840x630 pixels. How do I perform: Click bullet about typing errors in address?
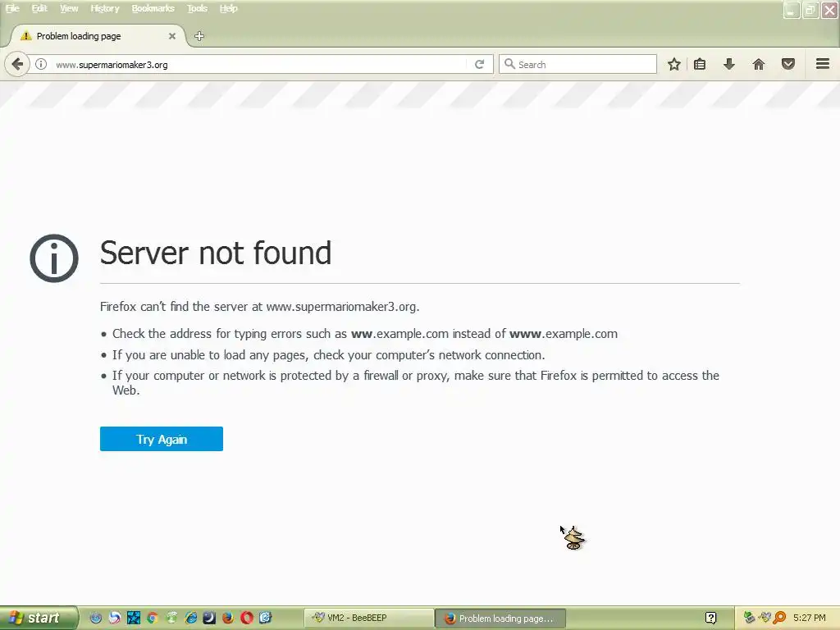coord(365,334)
